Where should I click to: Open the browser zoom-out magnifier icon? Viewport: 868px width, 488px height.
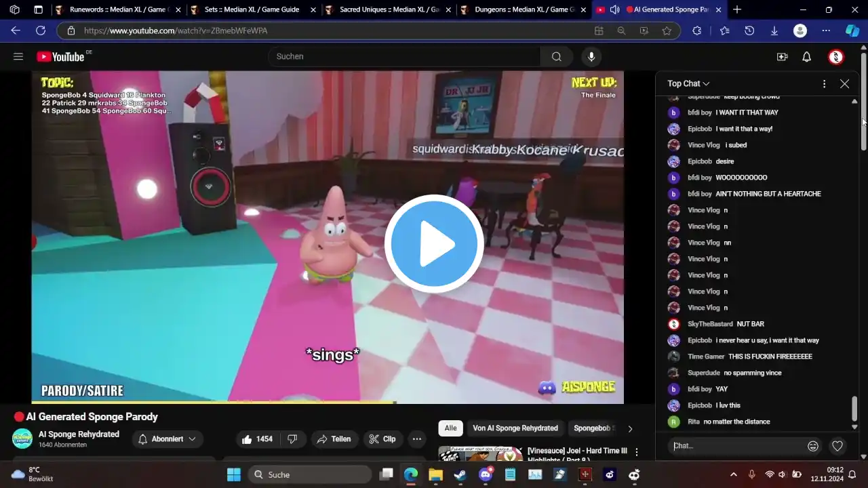621,30
